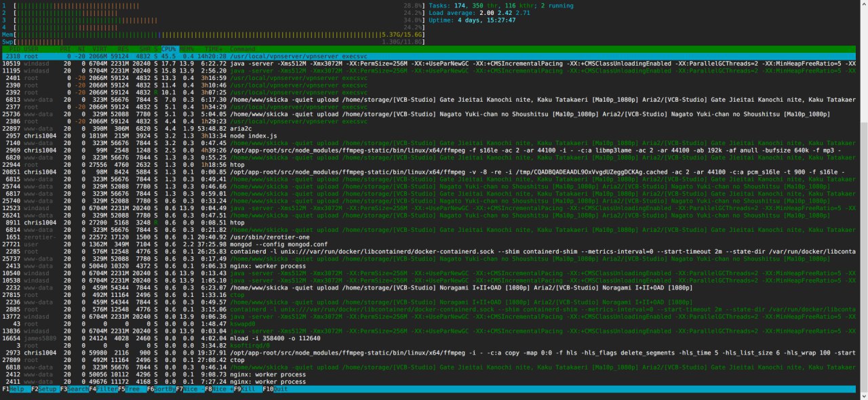
Task: Open the F1 Help screen
Action: [x=16, y=390]
